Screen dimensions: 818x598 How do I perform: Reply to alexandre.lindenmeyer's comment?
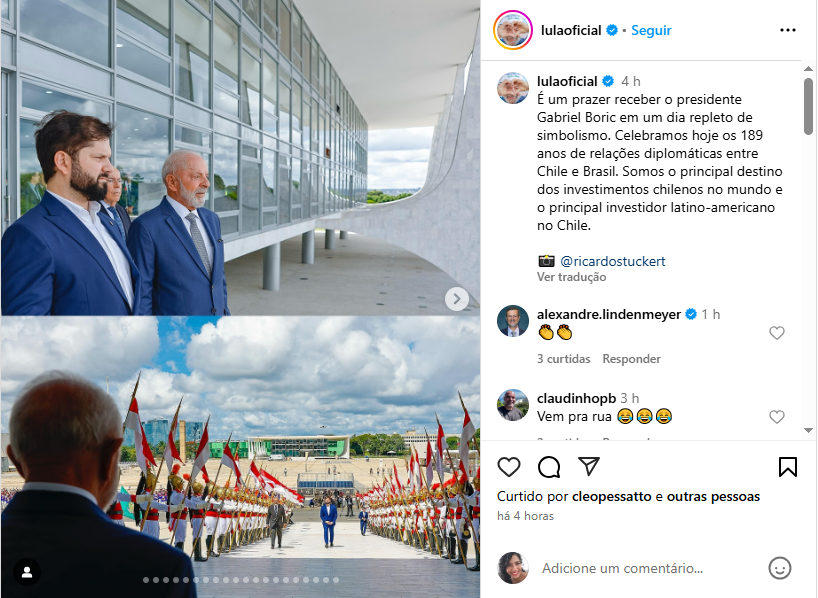pos(631,359)
